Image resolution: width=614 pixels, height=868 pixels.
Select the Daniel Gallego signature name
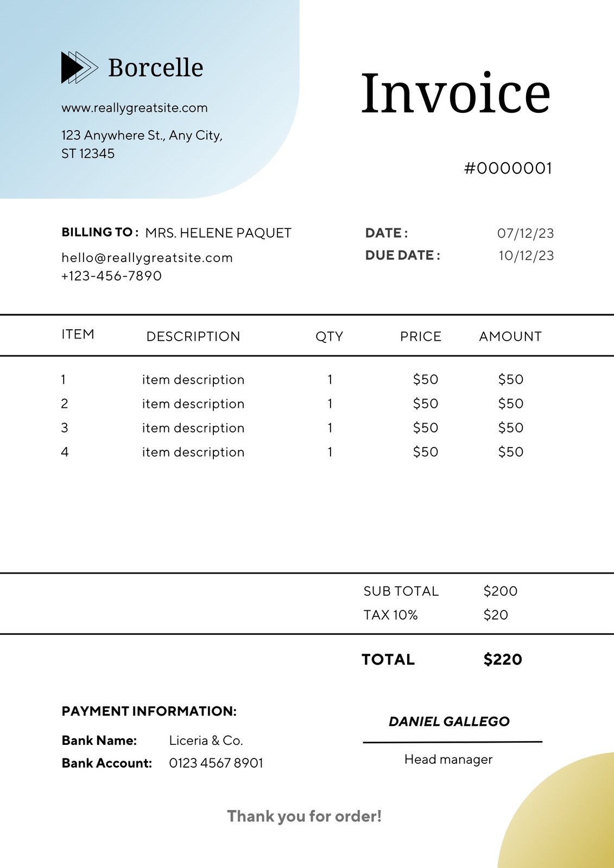click(449, 722)
